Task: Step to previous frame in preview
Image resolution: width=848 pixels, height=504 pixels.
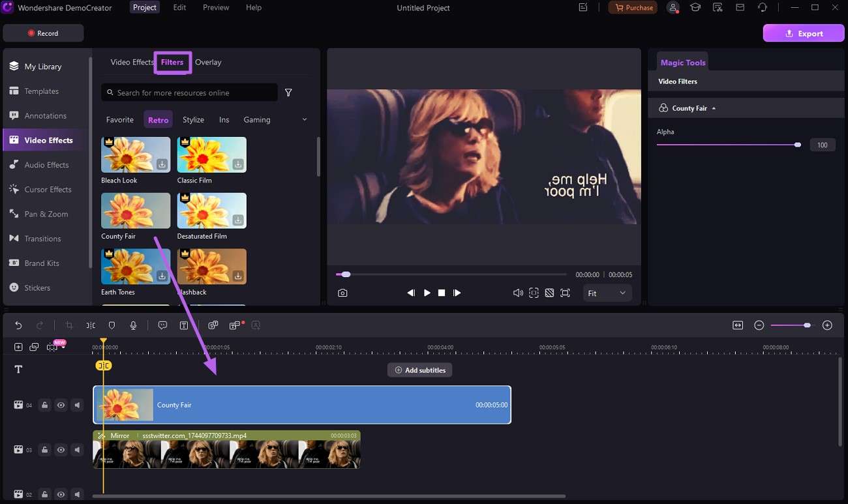Action: [411, 293]
